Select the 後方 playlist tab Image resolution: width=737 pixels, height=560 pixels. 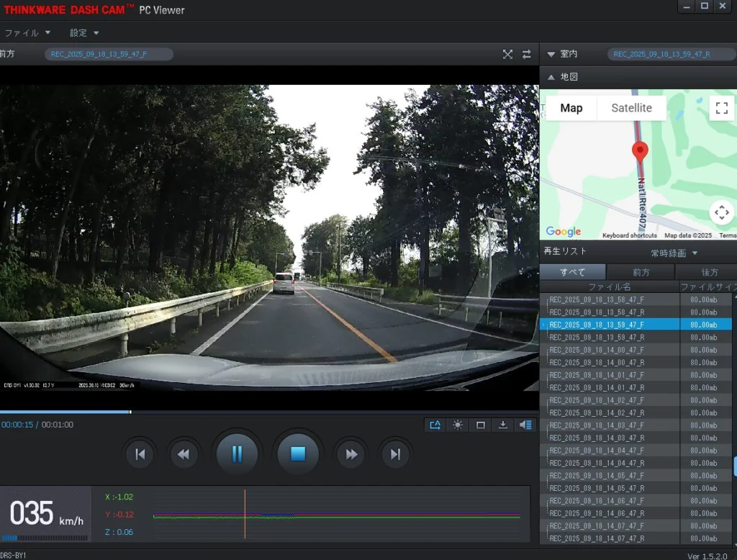(708, 272)
